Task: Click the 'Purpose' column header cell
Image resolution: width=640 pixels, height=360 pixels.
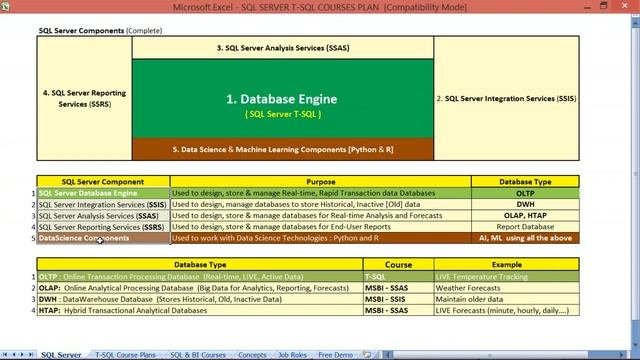Action: pyautogui.click(x=321, y=182)
